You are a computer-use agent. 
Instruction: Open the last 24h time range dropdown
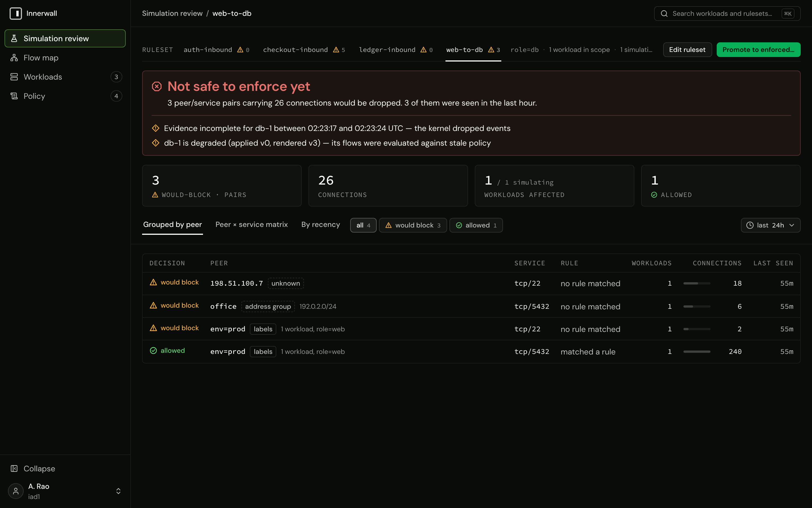pyautogui.click(x=770, y=225)
